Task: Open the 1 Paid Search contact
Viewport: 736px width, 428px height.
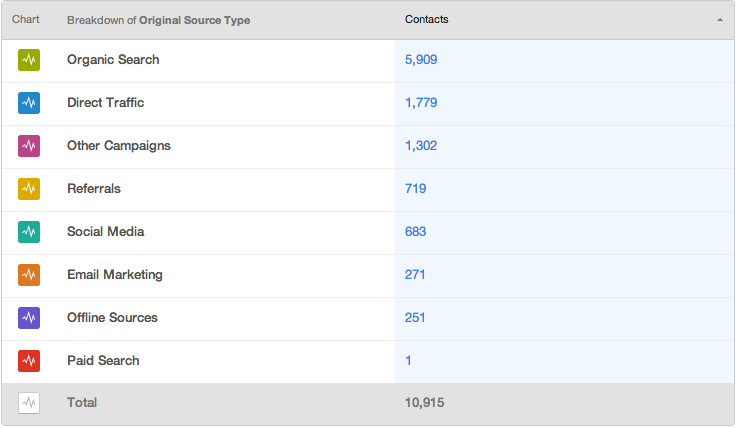Action: [408, 361]
